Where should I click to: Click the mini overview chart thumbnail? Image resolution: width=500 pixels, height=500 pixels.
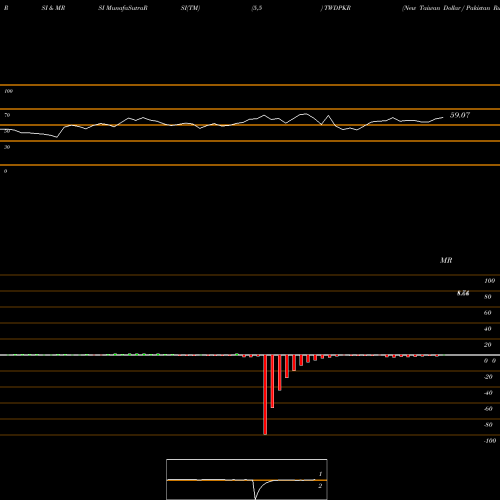[x=247, y=479]
